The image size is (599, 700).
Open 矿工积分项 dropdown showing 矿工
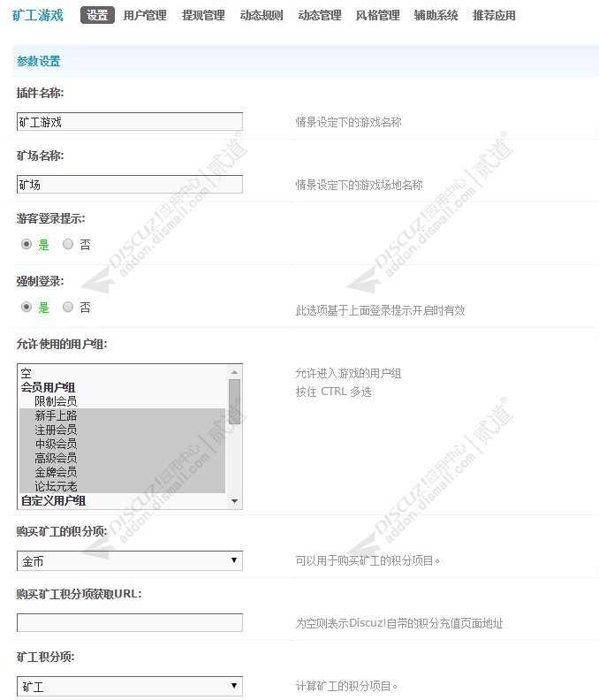click(x=130, y=686)
